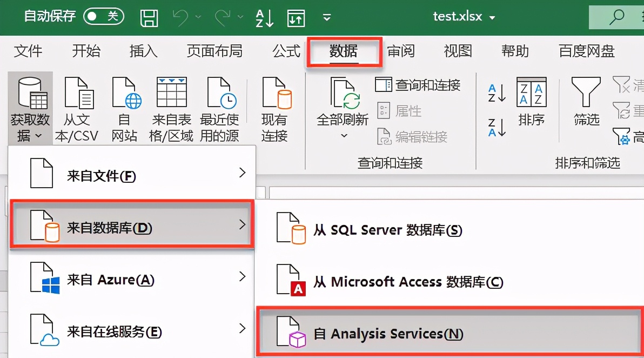Expand the 来自文件(F) submenu

(132, 175)
